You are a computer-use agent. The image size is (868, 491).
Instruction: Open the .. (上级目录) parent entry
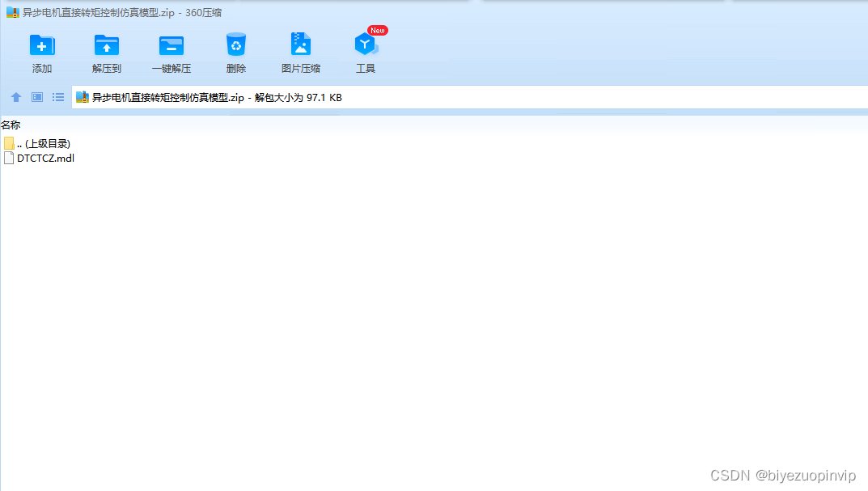point(44,143)
